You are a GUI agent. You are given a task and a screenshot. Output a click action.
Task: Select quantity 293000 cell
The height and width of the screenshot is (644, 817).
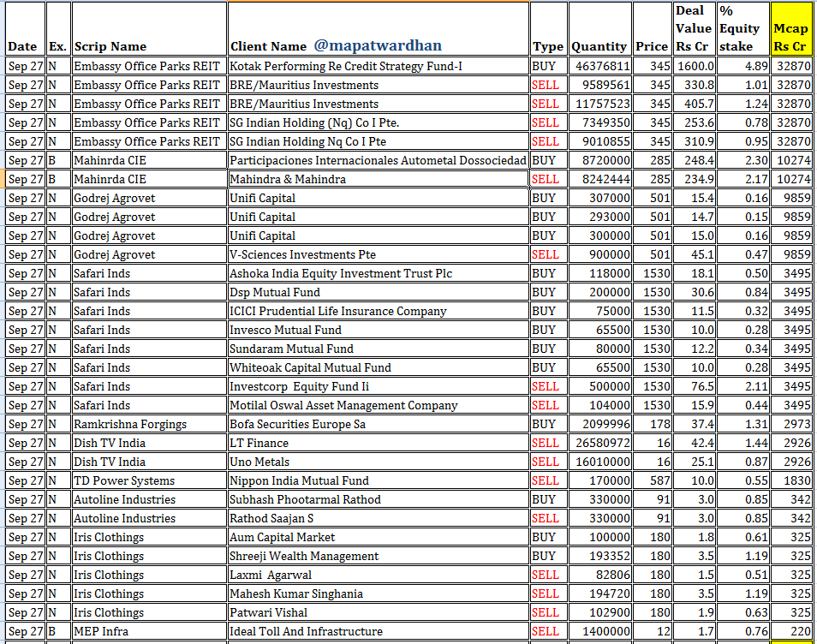(x=599, y=217)
